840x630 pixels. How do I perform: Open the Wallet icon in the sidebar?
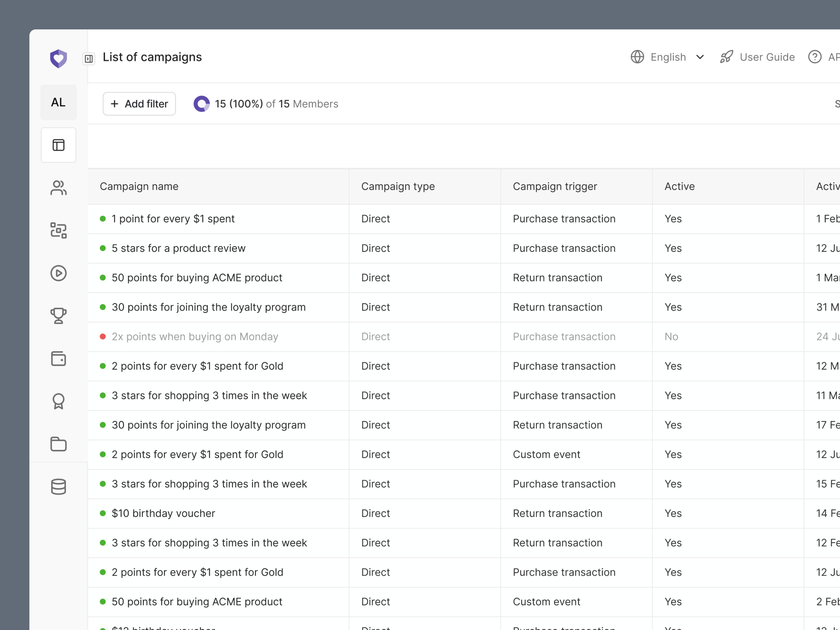pos(58,359)
